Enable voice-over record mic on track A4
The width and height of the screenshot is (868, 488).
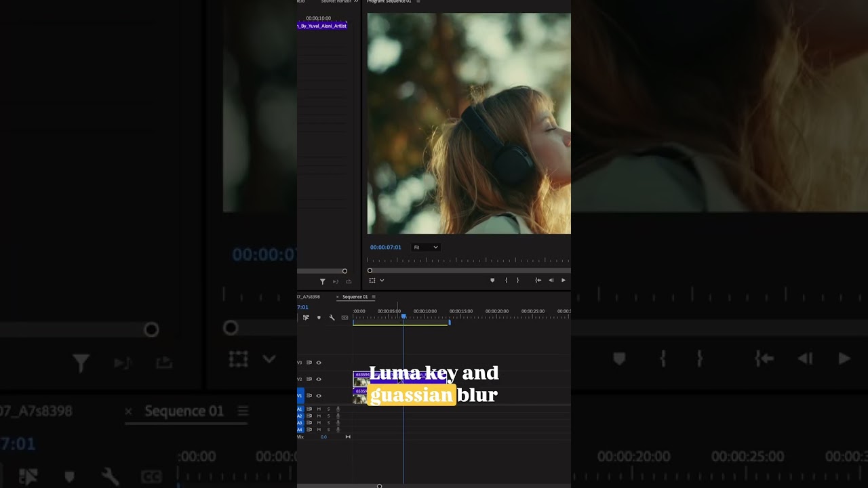pyautogui.click(x=338, y=429)
